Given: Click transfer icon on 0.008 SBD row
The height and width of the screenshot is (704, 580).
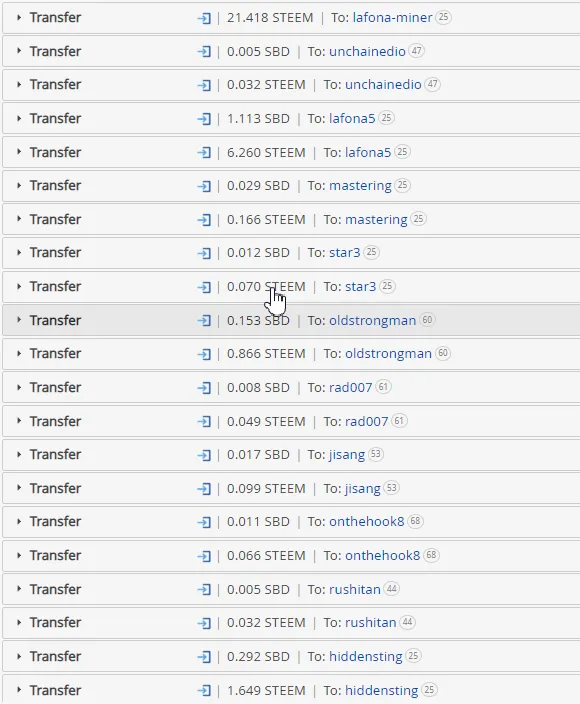Looking at the screenshot, I should [204, 388].
